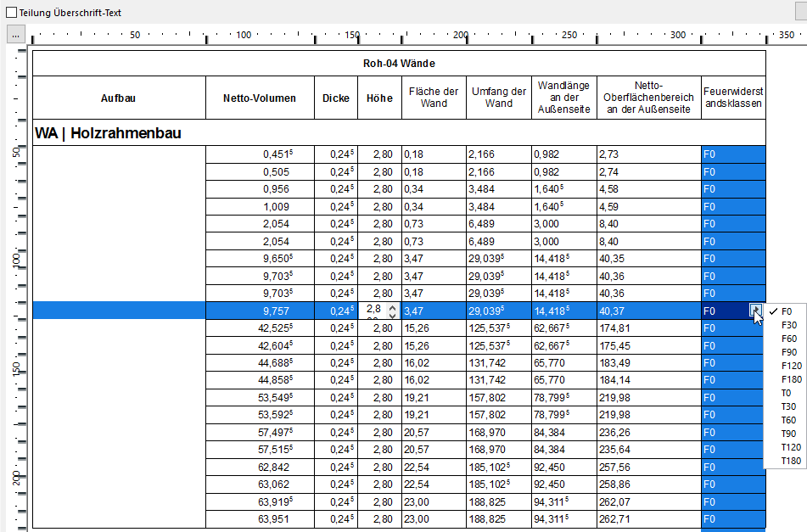Choose F30 from the fire class list
This screenshot has width=807, height=532.
point(788,325)
